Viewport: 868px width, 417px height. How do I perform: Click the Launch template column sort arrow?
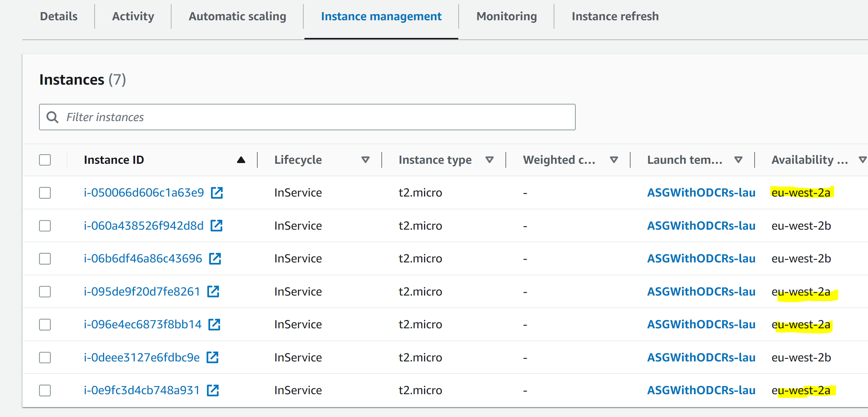(738, 160)
